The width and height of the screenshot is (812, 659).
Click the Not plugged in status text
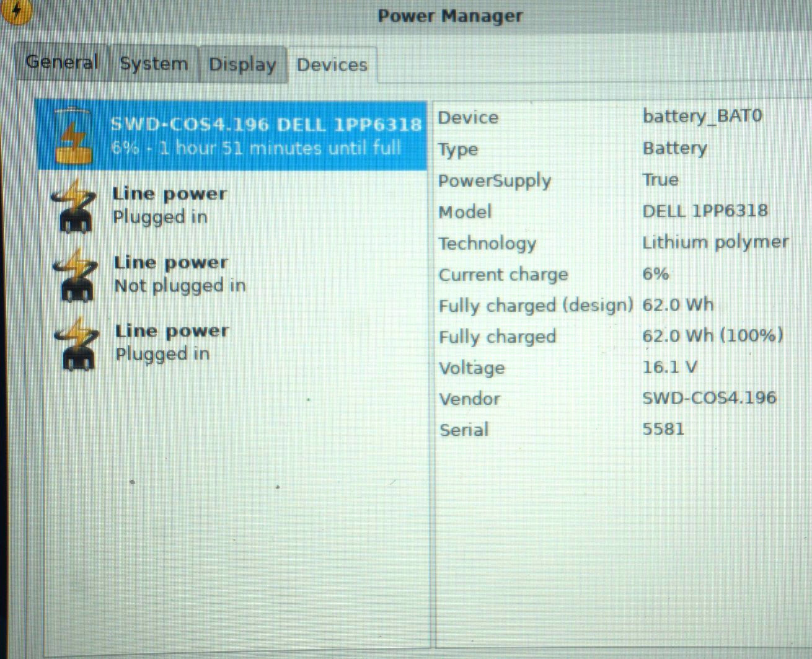[x=180, y=286]
